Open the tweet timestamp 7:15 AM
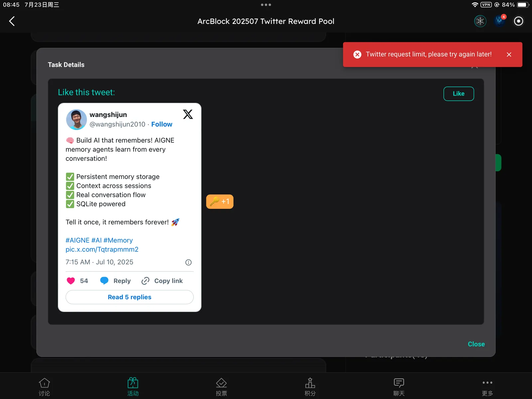532x399 pixels. tap(99, 262)
